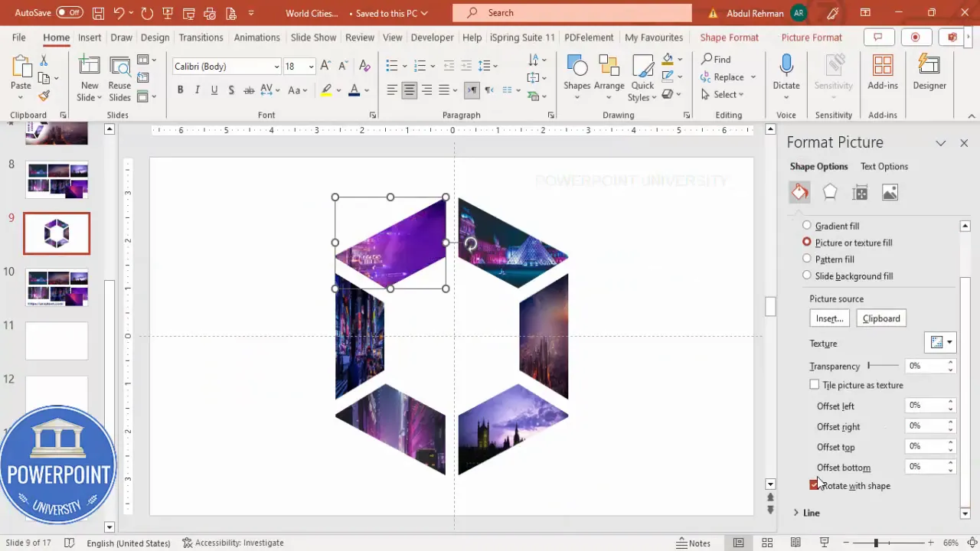Select the Fill & Line pane icon

(x=799, y=193)
